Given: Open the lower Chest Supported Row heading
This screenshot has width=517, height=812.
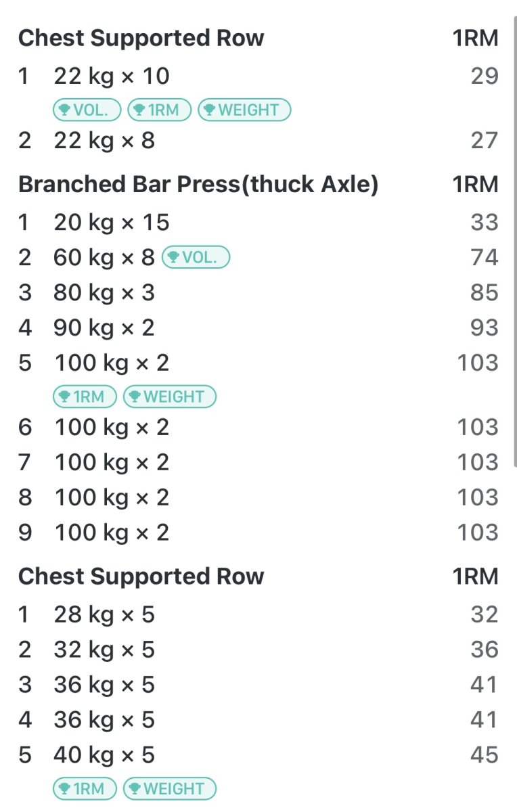Looking at the screenshot, I should point(141,577).
